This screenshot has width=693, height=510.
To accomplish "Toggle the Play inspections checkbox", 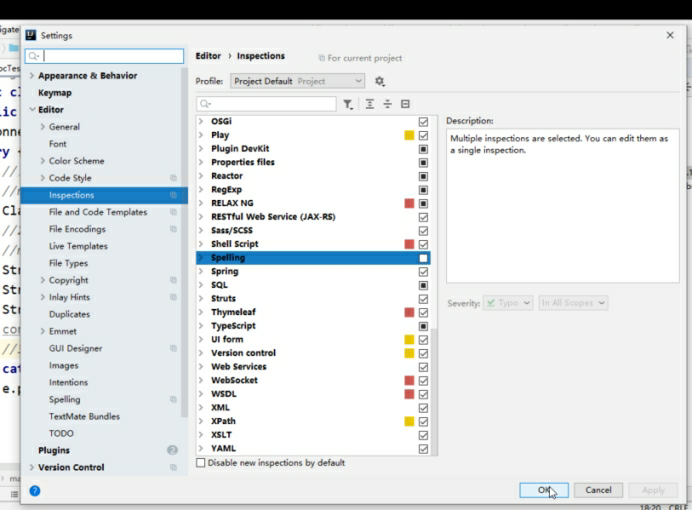I will pyautogui.click(x=423, y=135).
